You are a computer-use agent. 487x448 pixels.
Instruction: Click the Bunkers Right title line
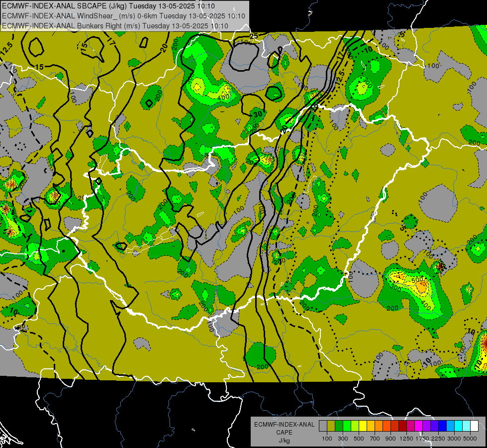115,26
